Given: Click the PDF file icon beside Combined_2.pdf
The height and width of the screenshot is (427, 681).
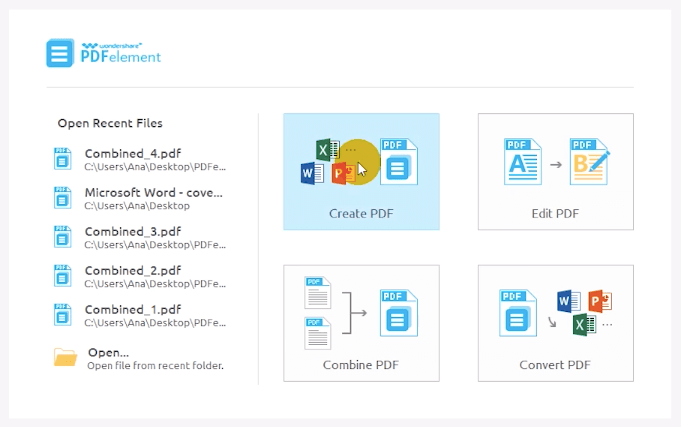Looking at the screenshot, I should point(63,276).
